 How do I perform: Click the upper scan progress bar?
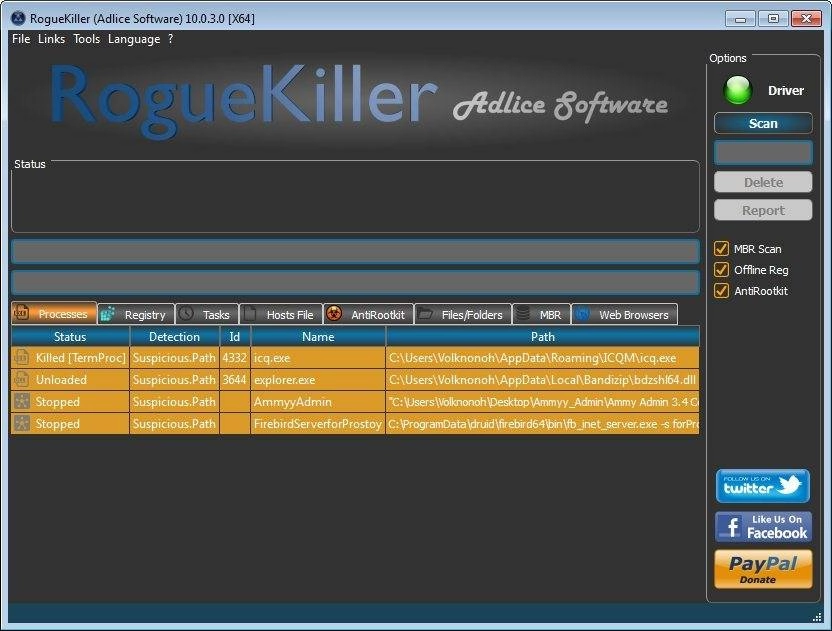356,252
